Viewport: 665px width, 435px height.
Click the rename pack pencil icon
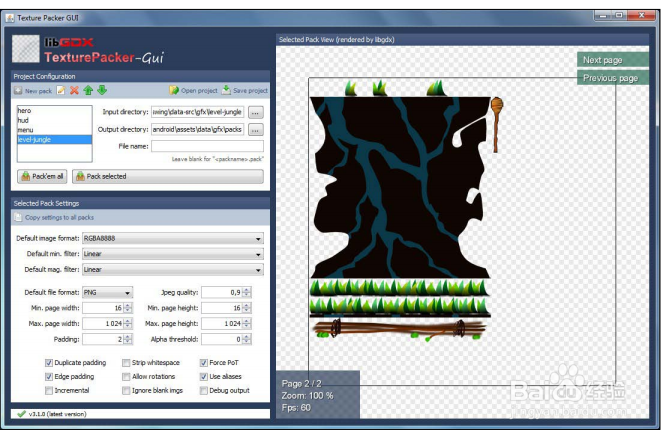point(61,90)
